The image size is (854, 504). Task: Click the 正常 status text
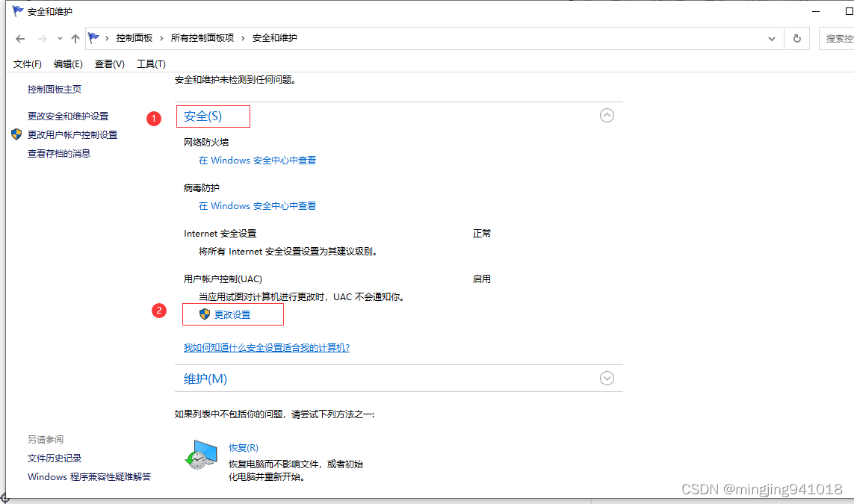click(x=481, y=234)
